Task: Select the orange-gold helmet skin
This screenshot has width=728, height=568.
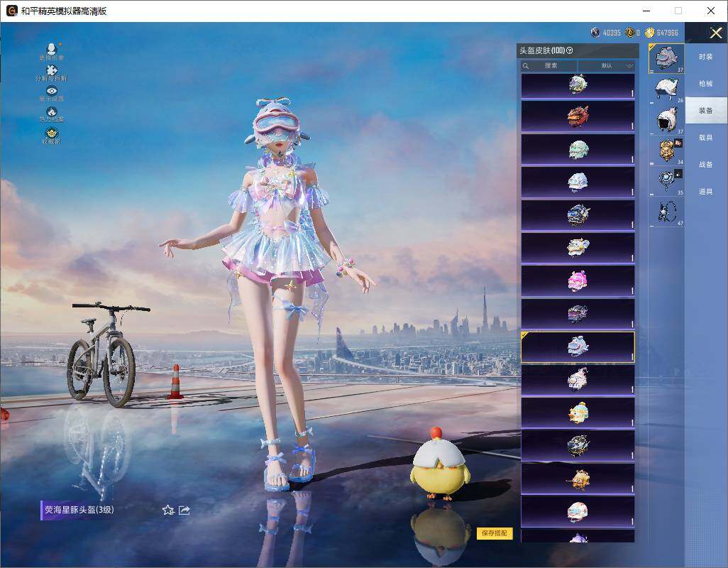Action: point(578,479)
